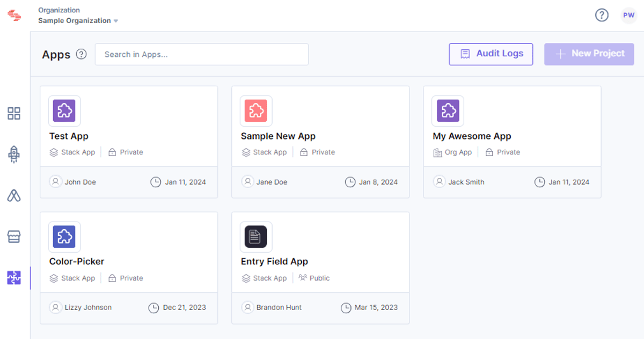The image size is (644, 339).
Task: Open the Color-Picker title
Action: coord(77,261)
